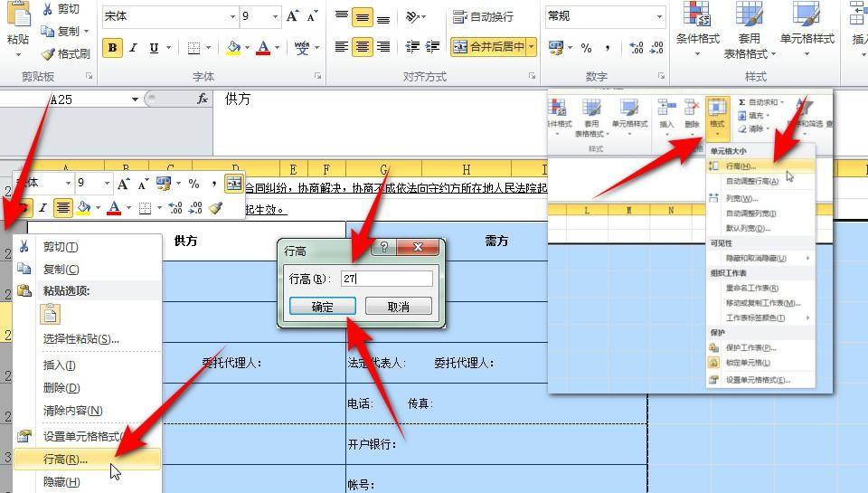868x493 pixels.
Task: Click the red font color A in ribbon
Action: pyautogui.click(x=263, y=48)
